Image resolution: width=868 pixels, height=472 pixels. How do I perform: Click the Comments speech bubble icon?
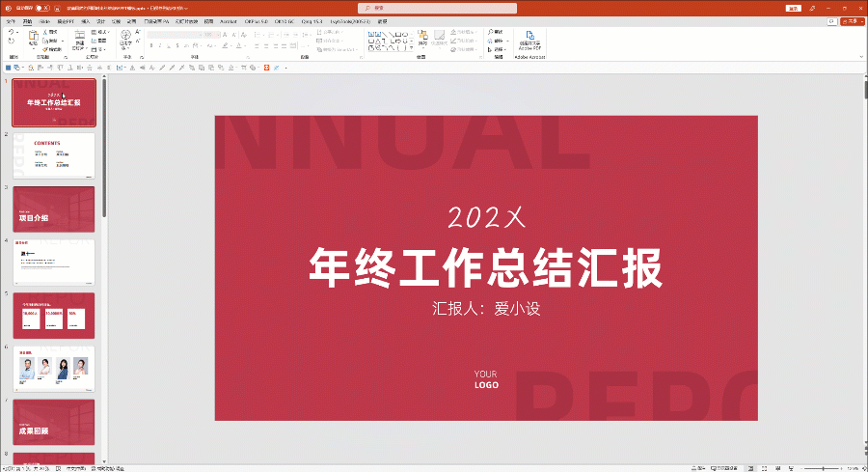pyautogui.click(x=831, y=21)
